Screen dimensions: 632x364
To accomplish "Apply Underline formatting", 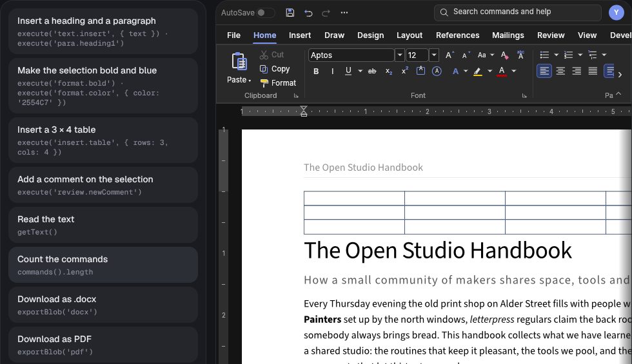I will coord(348,71).
